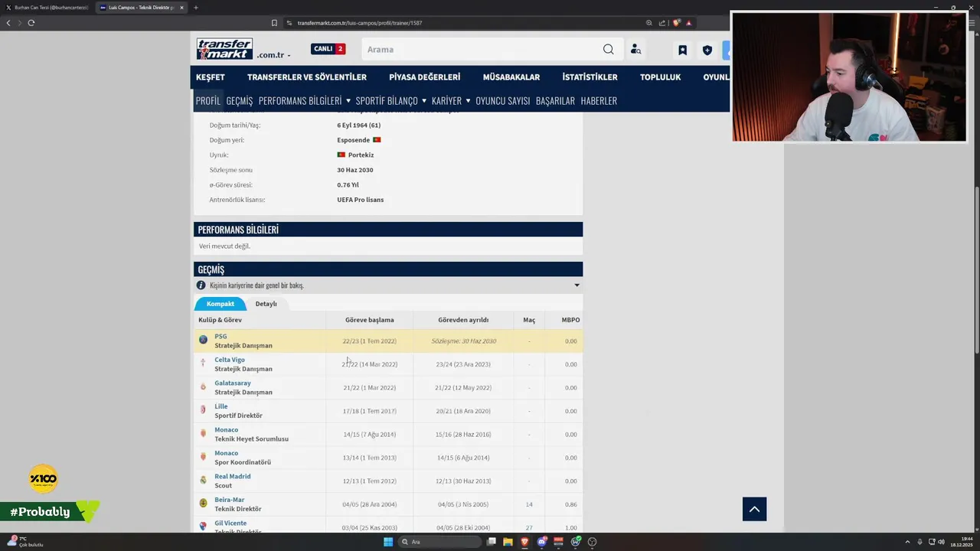Viewport: 980px width, 551px height.
Task: Click the PSG club crest
Action: tap(203, 340)
